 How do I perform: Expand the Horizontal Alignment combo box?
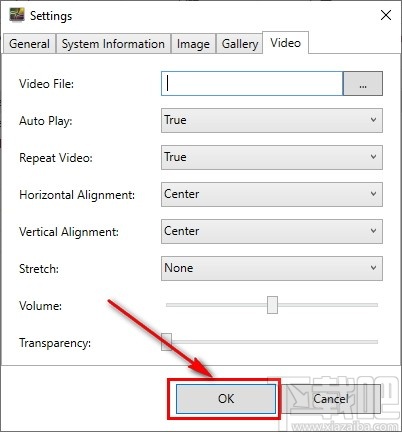272,194
